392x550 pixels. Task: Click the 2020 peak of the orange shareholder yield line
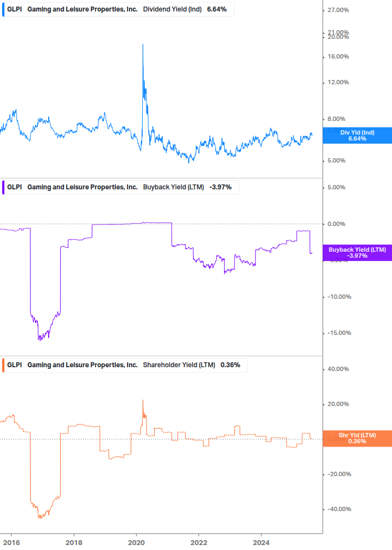click(143, 400)
